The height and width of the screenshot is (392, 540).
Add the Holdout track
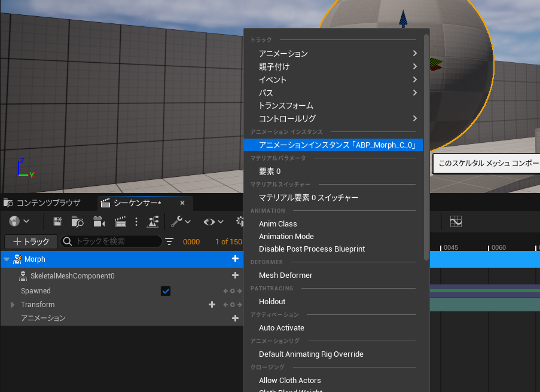click(333, 302)
